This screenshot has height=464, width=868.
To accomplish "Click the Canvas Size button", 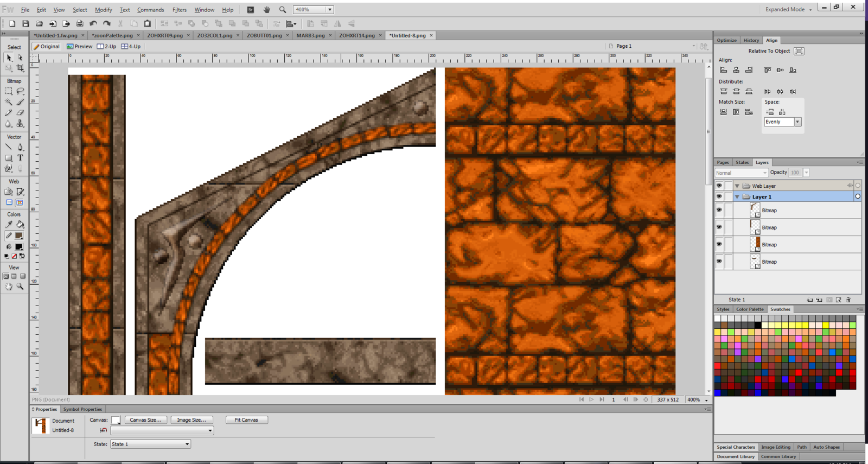I will click(x=145, y=420).
